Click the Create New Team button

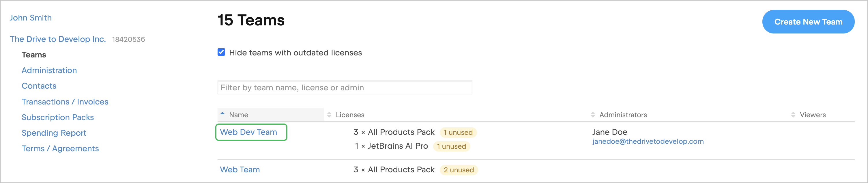808,22
